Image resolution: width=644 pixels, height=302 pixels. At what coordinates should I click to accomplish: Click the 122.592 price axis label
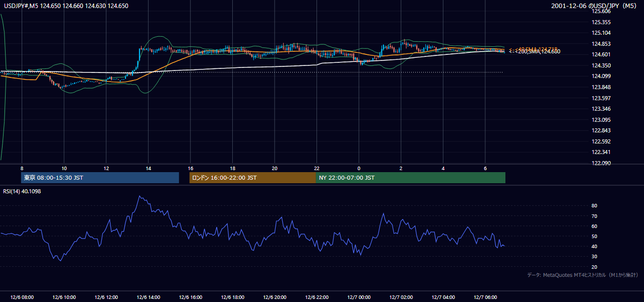point(602,141)
